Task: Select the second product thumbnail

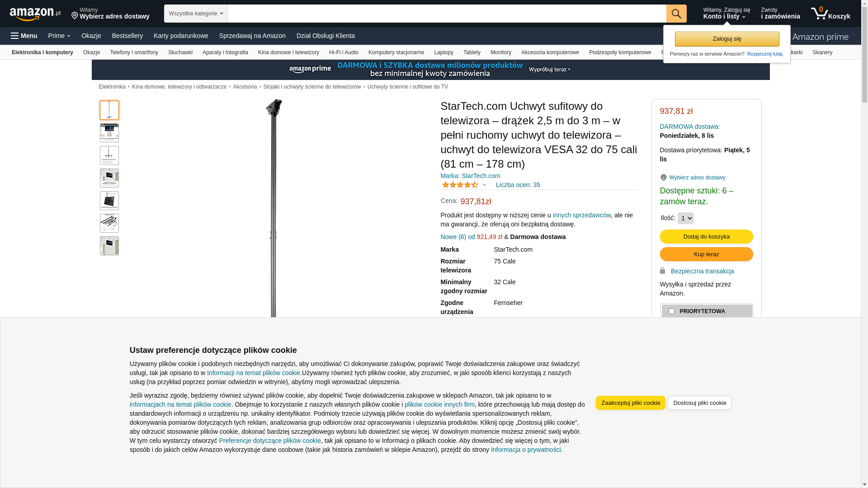Action: tap(109, 133)
